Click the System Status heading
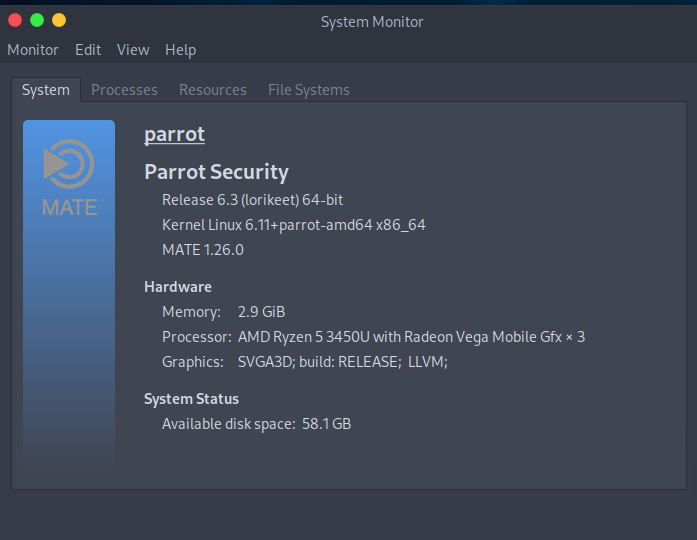 pos(192,399)
